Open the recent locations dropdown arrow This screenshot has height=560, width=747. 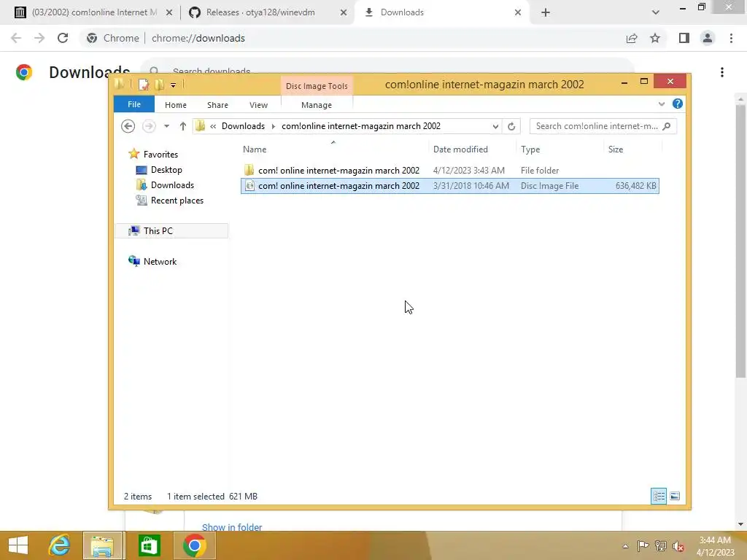[x=166, y=126]
